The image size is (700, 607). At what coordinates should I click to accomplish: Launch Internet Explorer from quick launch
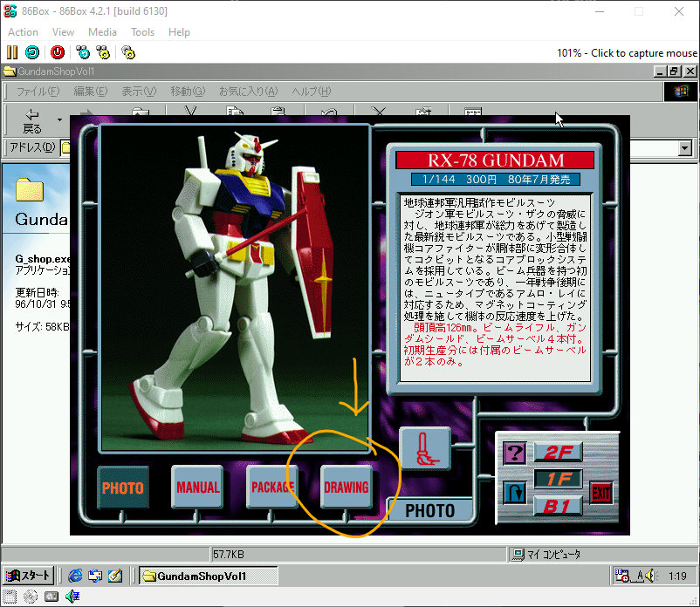[75, 576]
